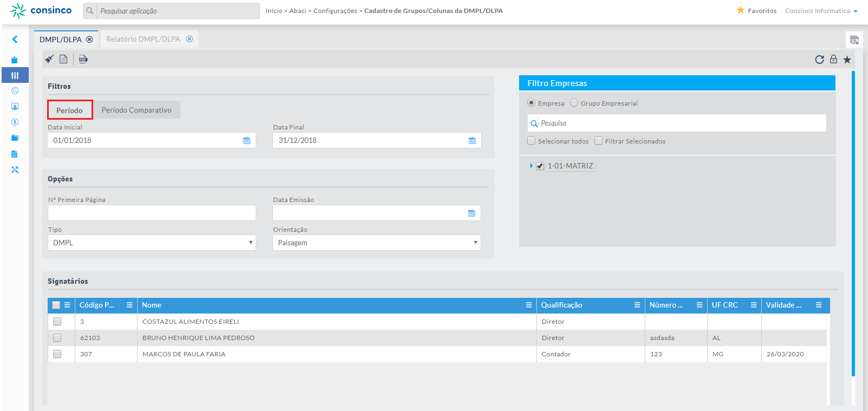
Task: Click the refresh icon in the toolbar
Action: pos(819,60)
